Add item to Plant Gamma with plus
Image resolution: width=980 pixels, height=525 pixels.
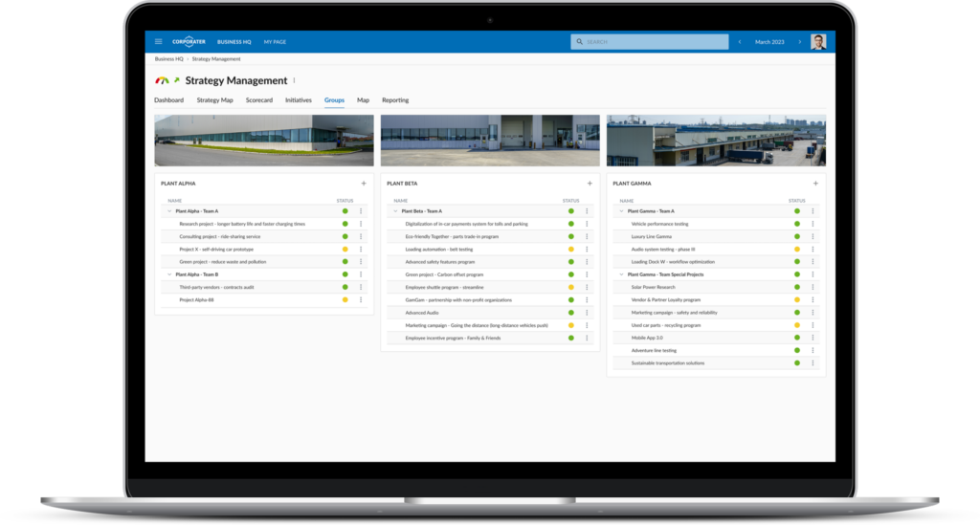[815, 184]
